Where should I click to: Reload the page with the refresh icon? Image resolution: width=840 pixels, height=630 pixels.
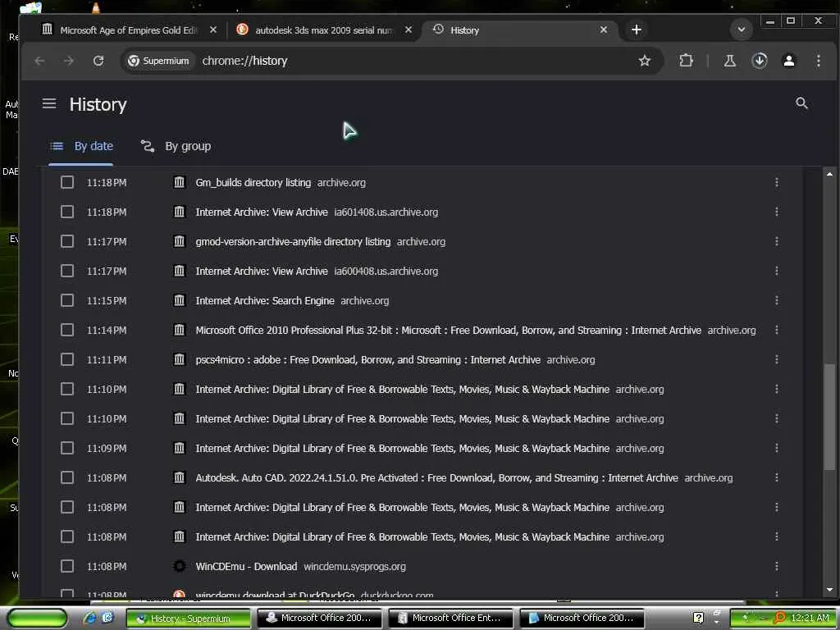pyautogui.click(x=98, y=61)
